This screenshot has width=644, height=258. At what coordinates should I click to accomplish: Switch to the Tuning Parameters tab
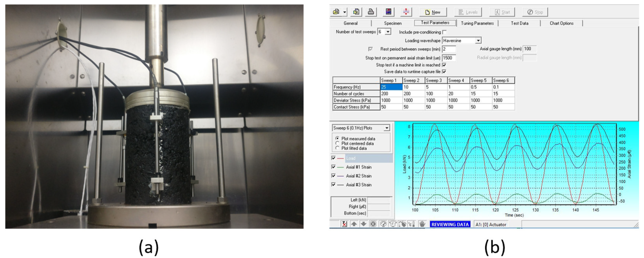tap(477, 23)
